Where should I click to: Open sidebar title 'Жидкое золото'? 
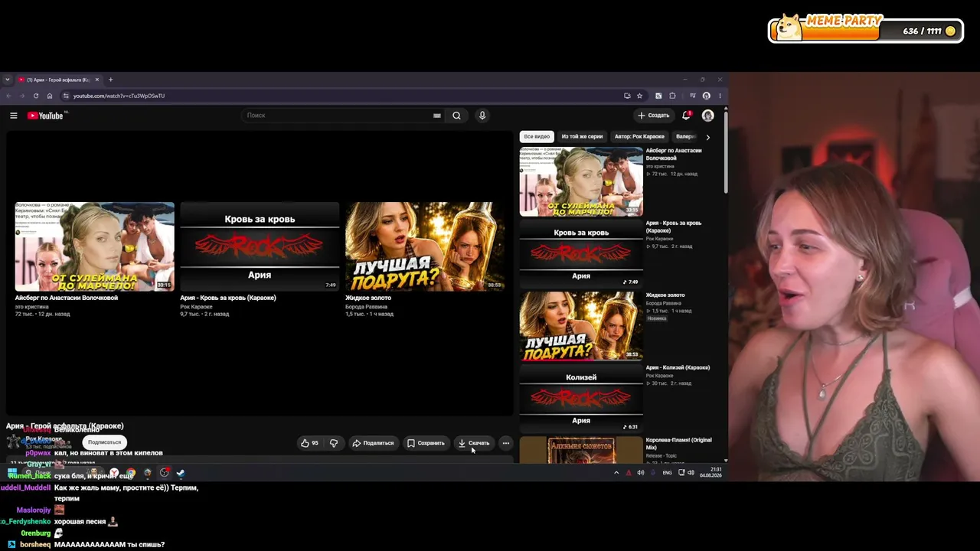pos(665,295)
